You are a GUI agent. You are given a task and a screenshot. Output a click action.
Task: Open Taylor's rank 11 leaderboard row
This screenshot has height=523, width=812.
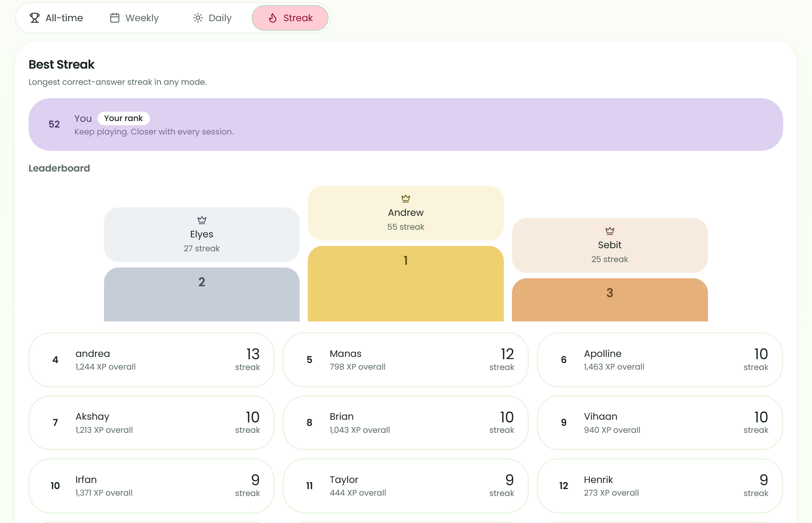tap(406, 486)
